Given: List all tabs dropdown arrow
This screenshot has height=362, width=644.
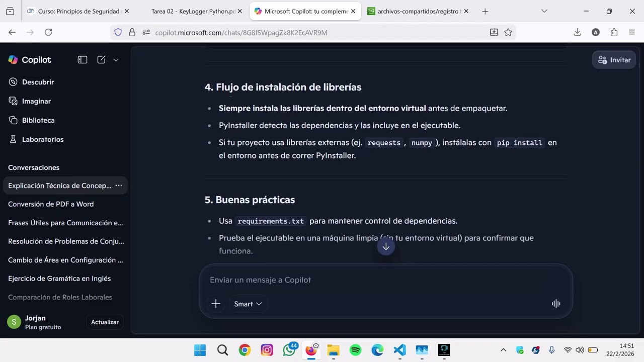Looking at the screenshot, I should (x=544, y=11).
